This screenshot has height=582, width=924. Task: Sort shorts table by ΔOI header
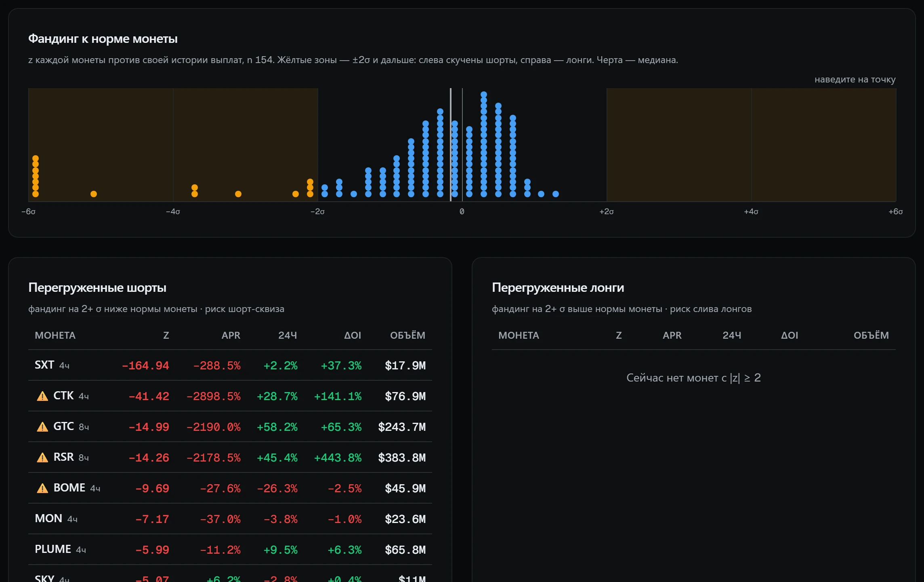[353, 335]
